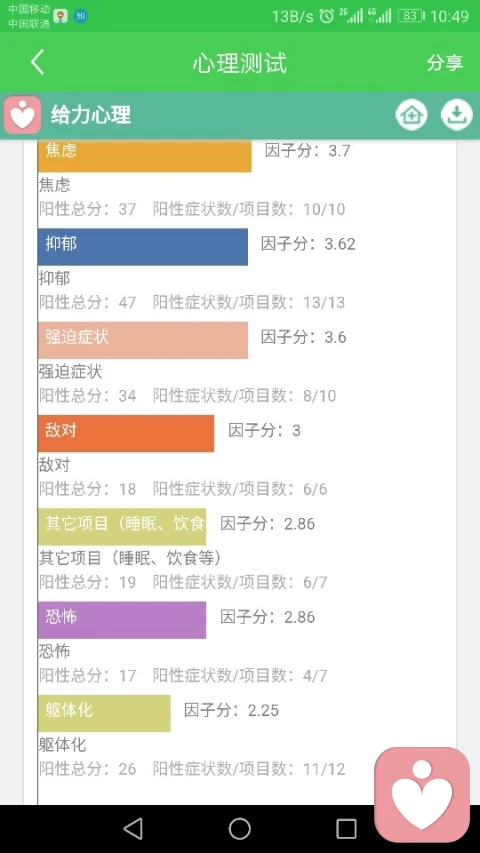This screenshot has height=853, width=480.
Task: Tap the 给力心理 heart logo icon
Action: pyautogui.click(x=22, y=115)
